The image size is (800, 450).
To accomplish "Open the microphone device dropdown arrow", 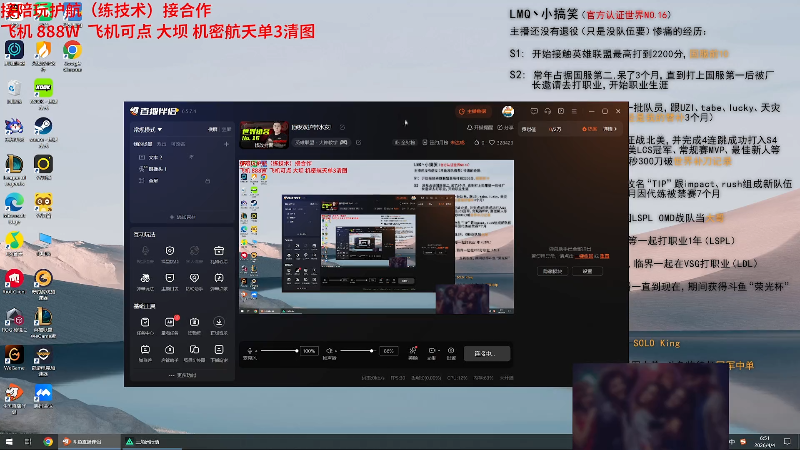I will click(x=256, y=351).
